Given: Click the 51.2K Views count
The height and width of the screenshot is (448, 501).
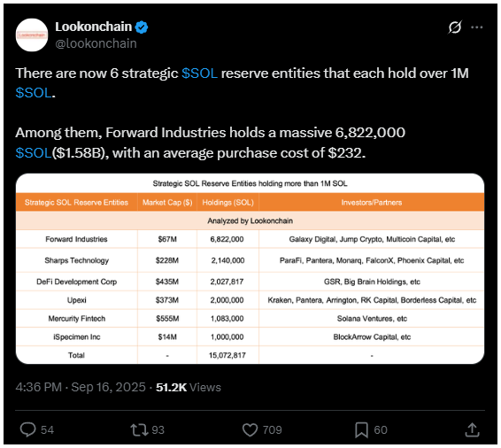Looking at the screenshot, I should pos(189,387).
